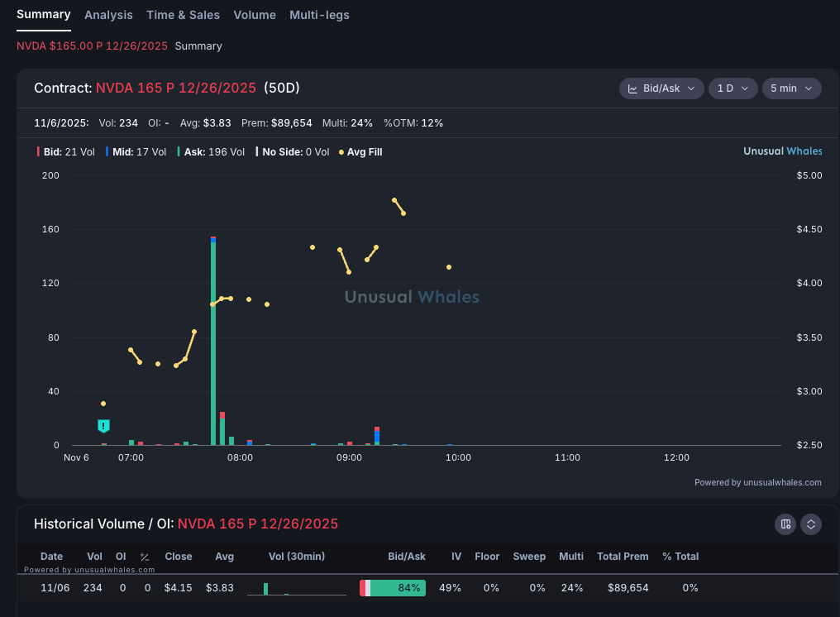Click the red contract name in chart header
The image size is (840, 617).
pos(176,88)
